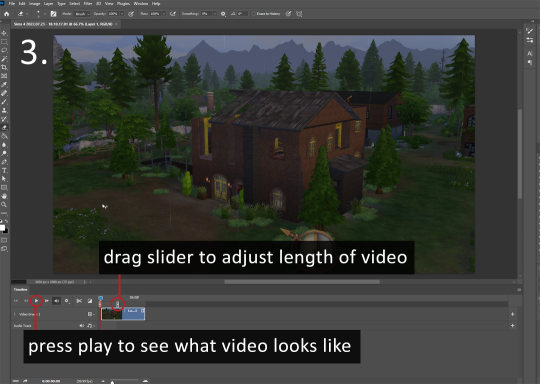Open the Change Screen Mode button
Image resolution: width=540 pixels, height=384 pixels.
pyautogui.click(x=4, y=248)
